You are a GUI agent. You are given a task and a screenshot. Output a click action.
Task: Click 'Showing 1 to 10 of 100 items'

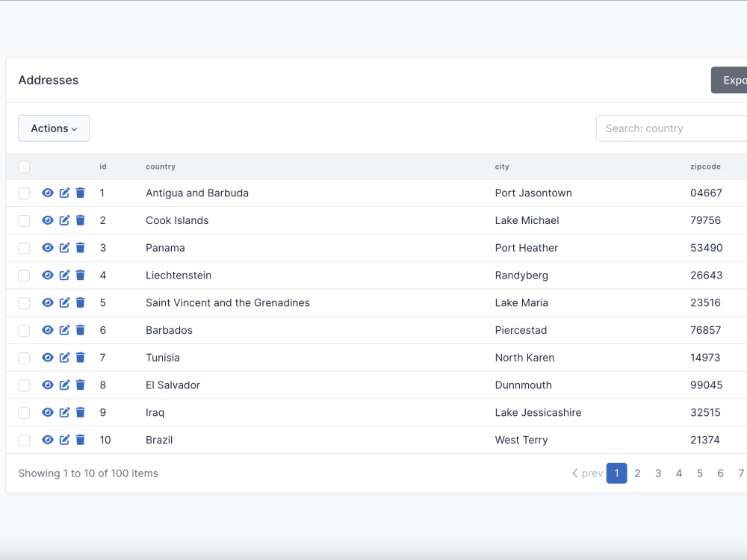(88, 473)
